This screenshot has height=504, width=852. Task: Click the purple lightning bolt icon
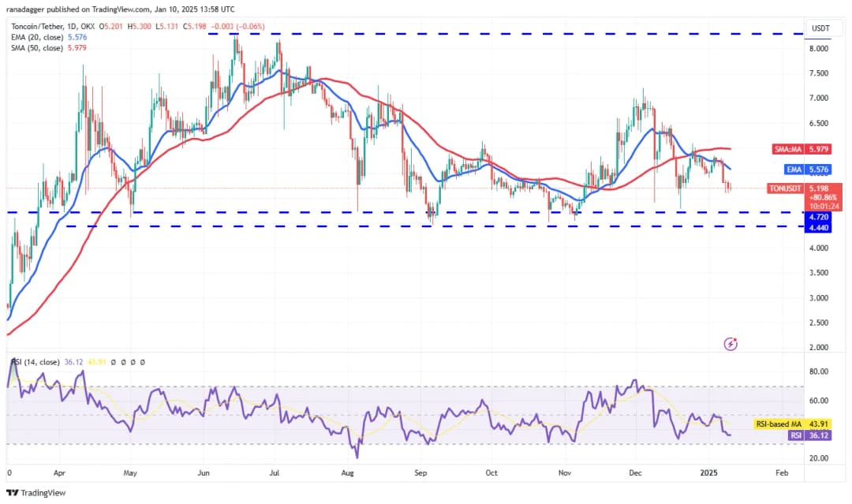coord(731,344)
